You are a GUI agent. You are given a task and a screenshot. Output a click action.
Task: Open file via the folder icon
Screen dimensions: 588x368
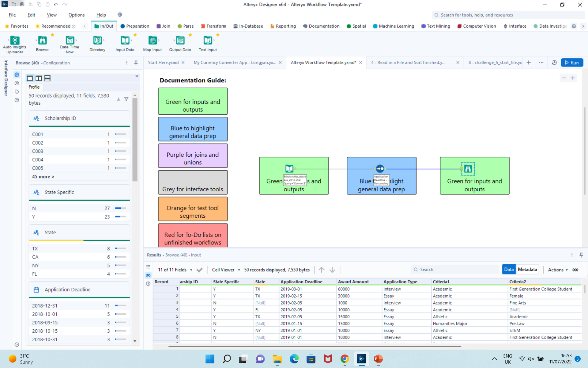click(14, 4)
